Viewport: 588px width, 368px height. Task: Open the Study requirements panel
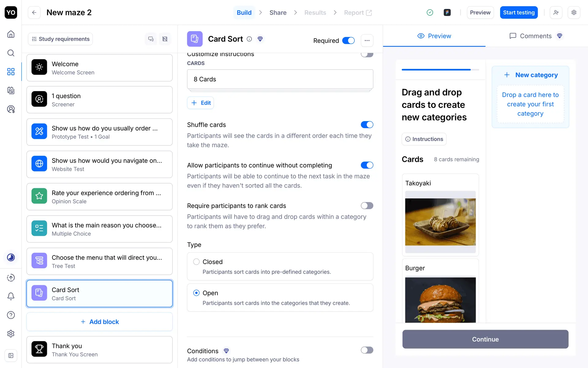pos(61,39)
